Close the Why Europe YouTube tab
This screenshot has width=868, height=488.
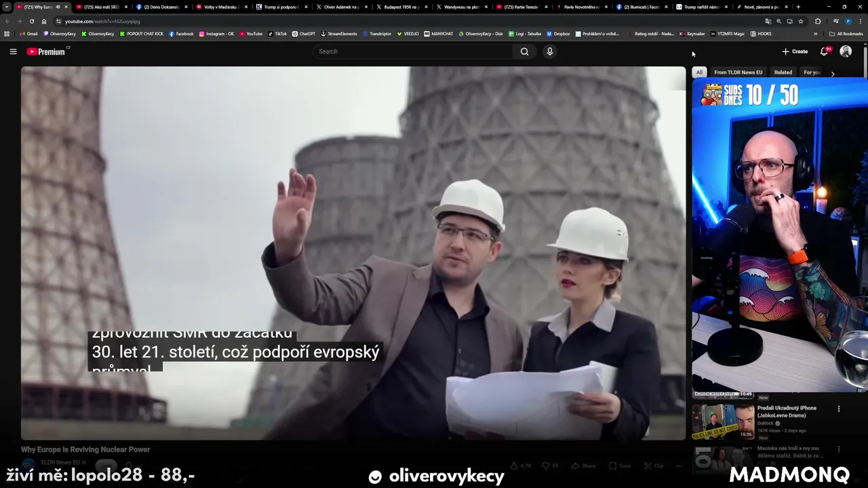(66, 7)
